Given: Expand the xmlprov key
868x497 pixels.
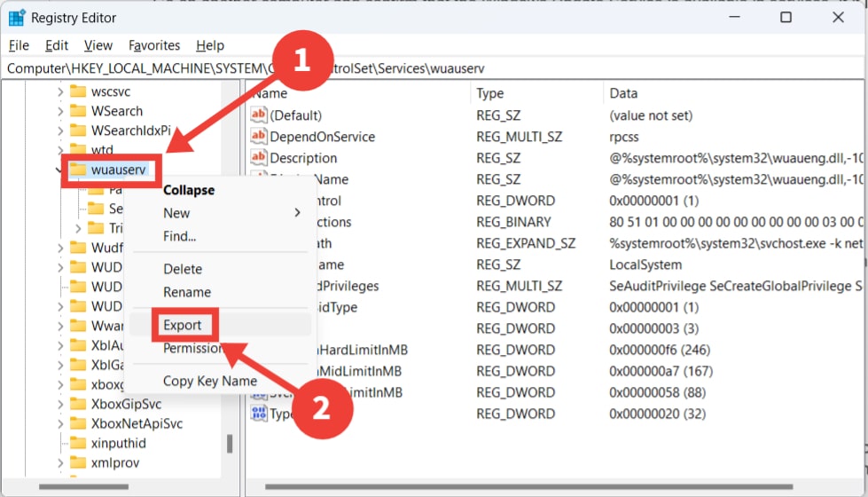Looking at the screenshot, I should 60,463.
